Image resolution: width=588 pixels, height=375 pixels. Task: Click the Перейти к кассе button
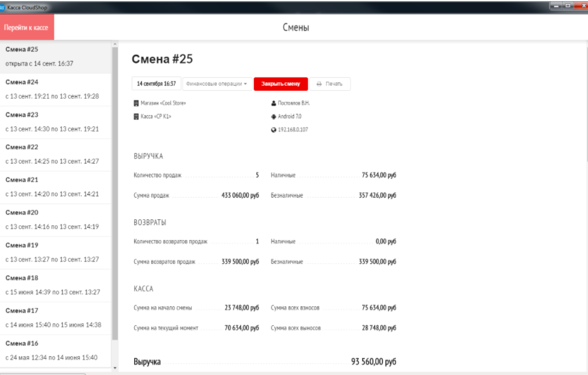click(x=27, y=27)
